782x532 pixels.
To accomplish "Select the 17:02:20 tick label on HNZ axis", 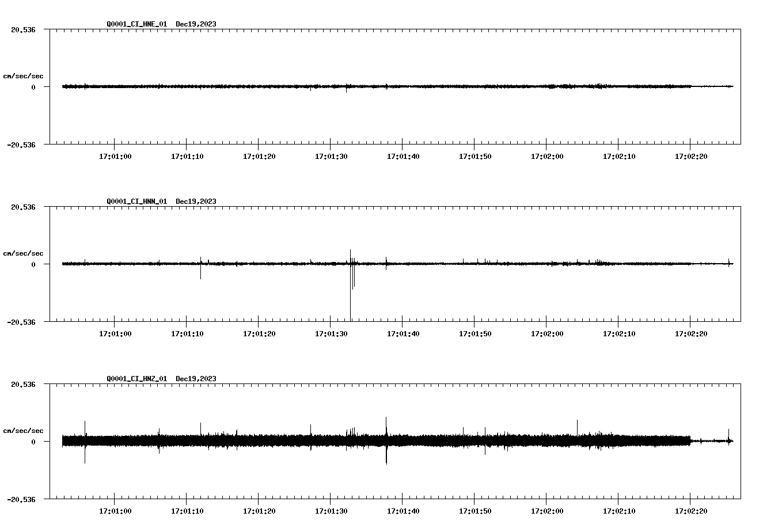I will tap(691, 510).
